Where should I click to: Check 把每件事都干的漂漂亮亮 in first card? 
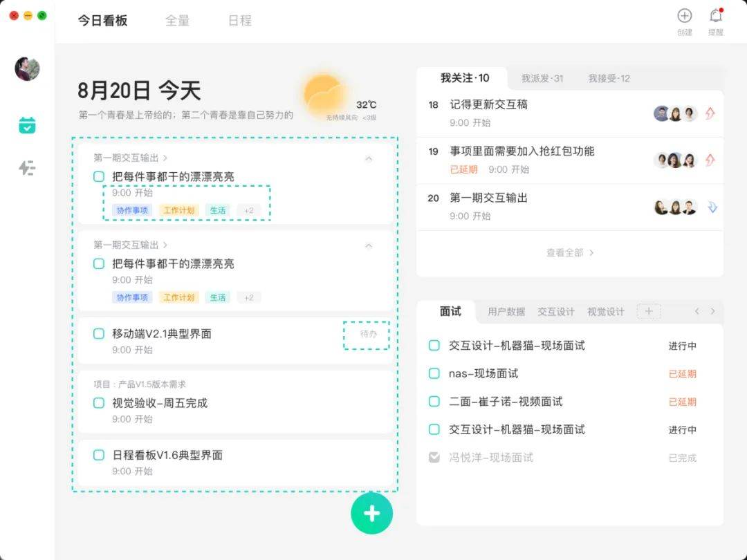tap(99, 177)
